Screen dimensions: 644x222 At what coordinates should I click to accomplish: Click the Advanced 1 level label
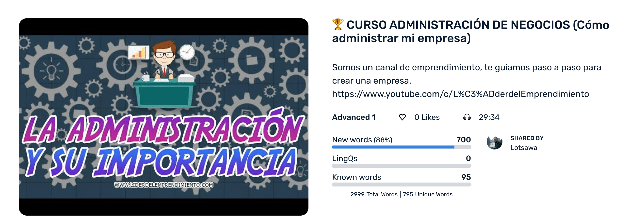coord(354,117)
